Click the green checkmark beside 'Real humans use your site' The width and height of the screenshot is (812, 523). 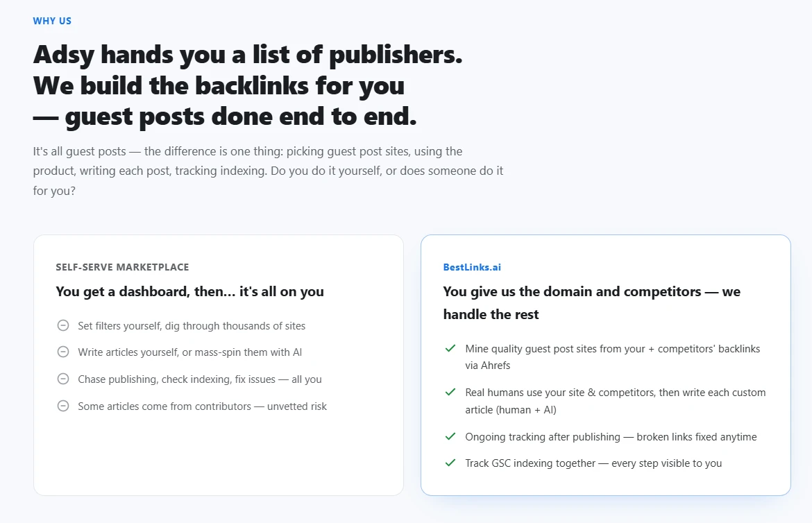click(x=450, y=392)
